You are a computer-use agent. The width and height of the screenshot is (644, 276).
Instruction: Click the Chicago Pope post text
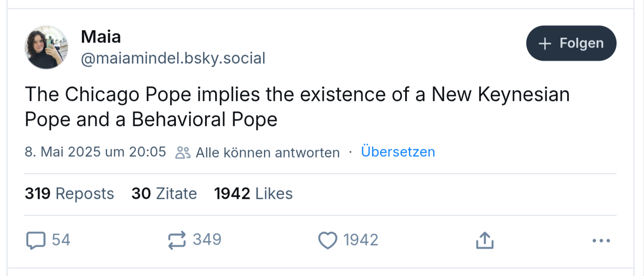click(x=297, y=107)
